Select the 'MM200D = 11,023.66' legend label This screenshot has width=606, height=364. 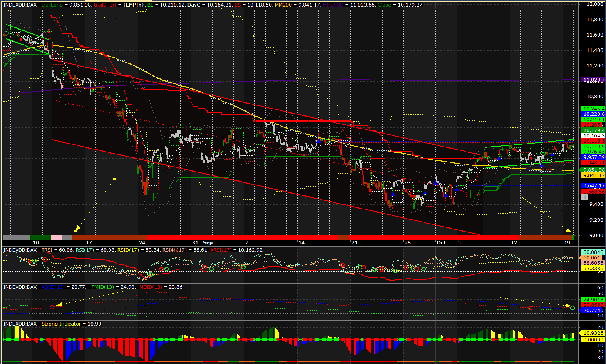click(349, 5)
